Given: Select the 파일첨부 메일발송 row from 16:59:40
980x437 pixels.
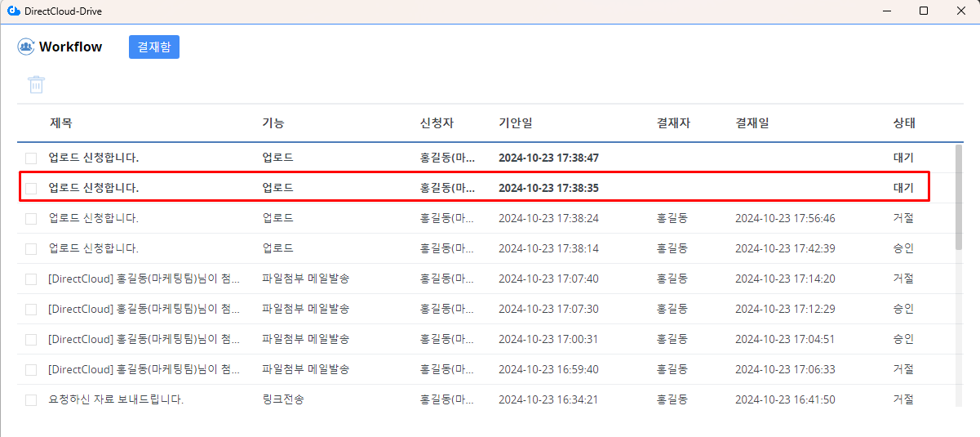Looking at the screenshot, I should (305, 369).
